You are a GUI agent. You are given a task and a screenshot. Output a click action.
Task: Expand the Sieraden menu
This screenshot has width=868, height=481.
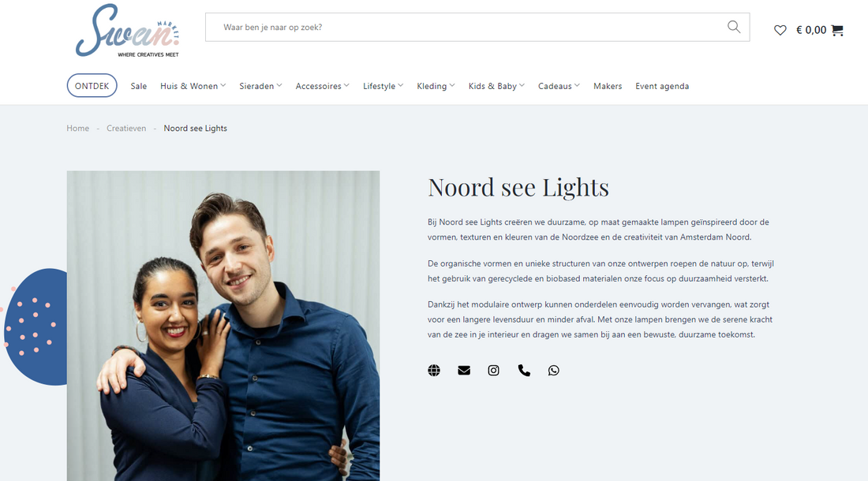tap(260, 86)
